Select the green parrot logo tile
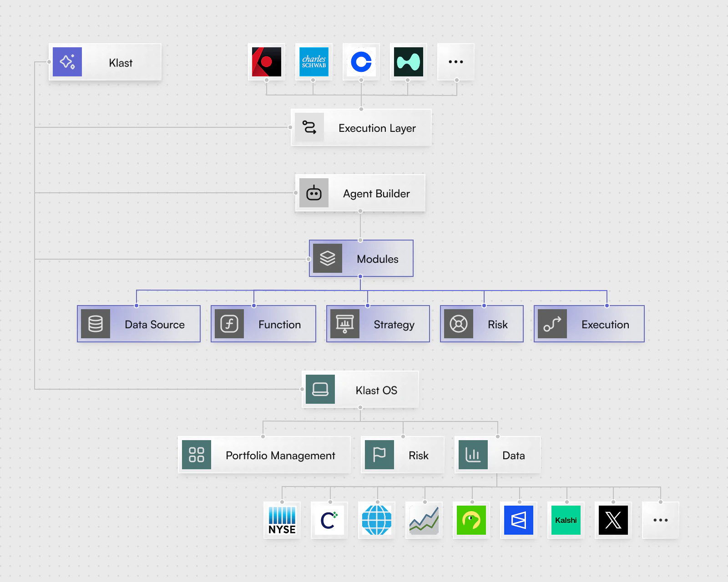 tap(471, 520)
